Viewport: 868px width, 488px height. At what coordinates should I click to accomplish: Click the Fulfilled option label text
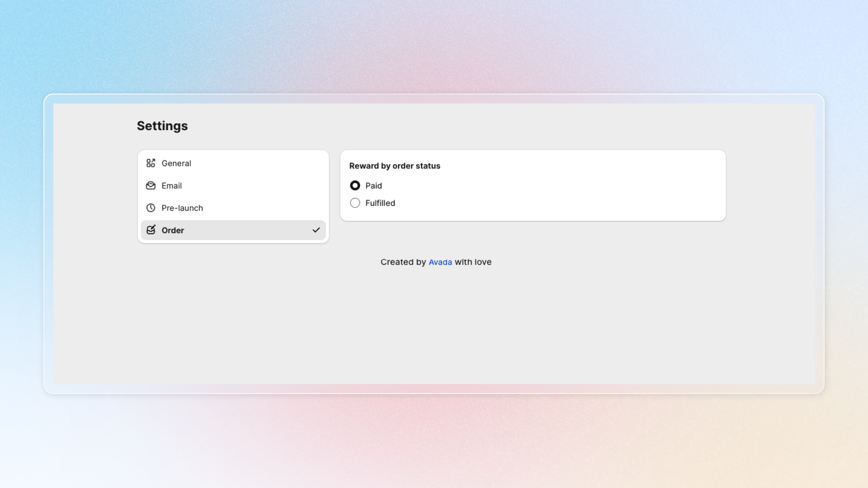[380, 203]
